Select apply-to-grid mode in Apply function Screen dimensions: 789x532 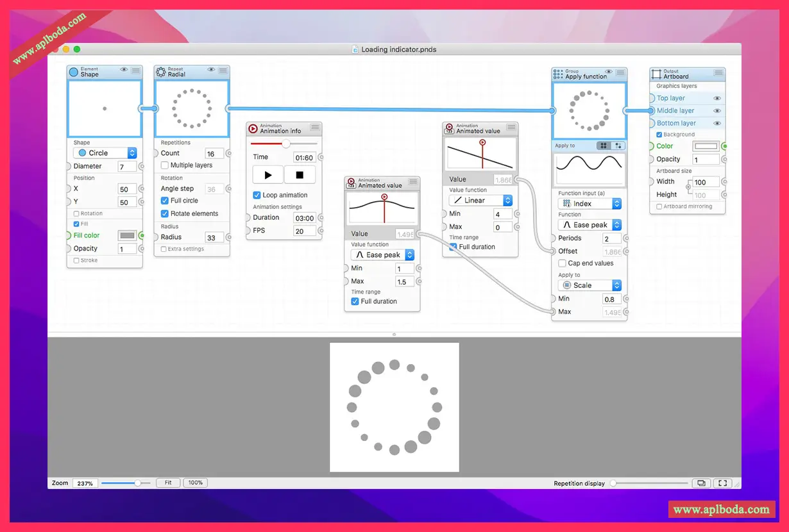pos(604,145)
